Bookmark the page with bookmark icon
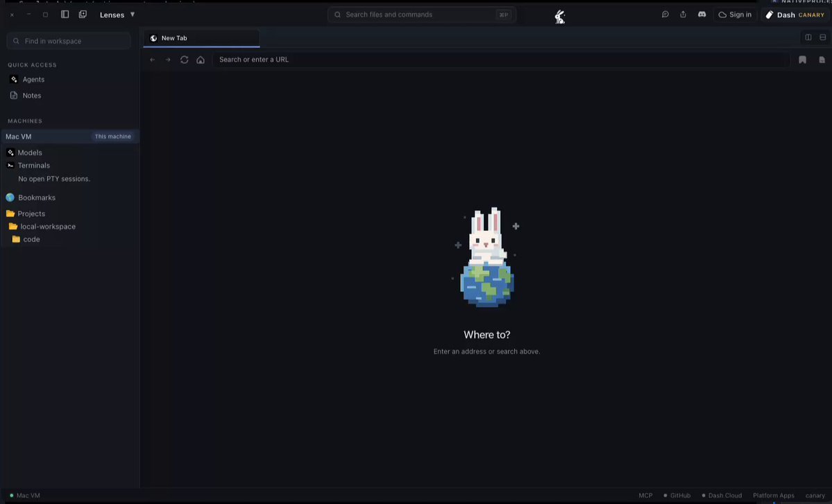Viewport: 832px width, 504px height. [802, 60]
